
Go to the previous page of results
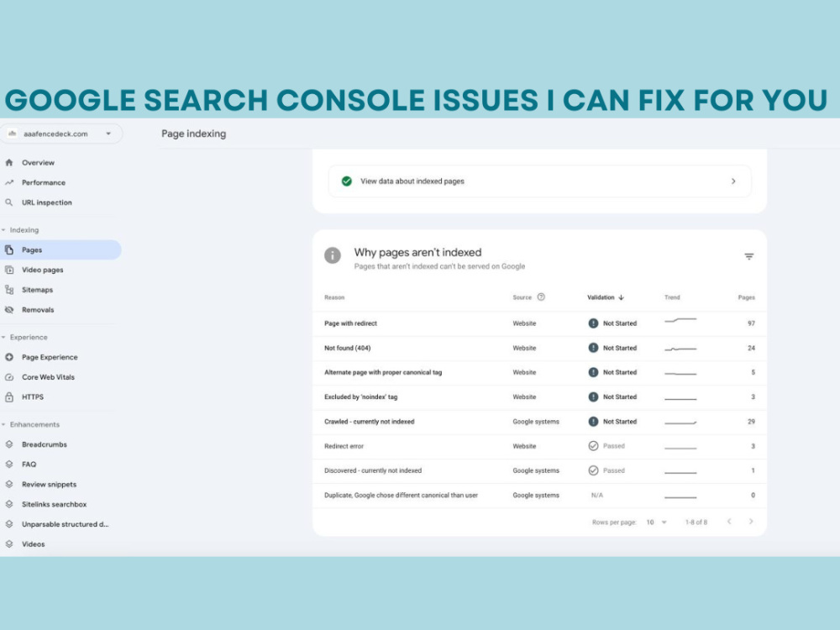click(x=729, y=522)
